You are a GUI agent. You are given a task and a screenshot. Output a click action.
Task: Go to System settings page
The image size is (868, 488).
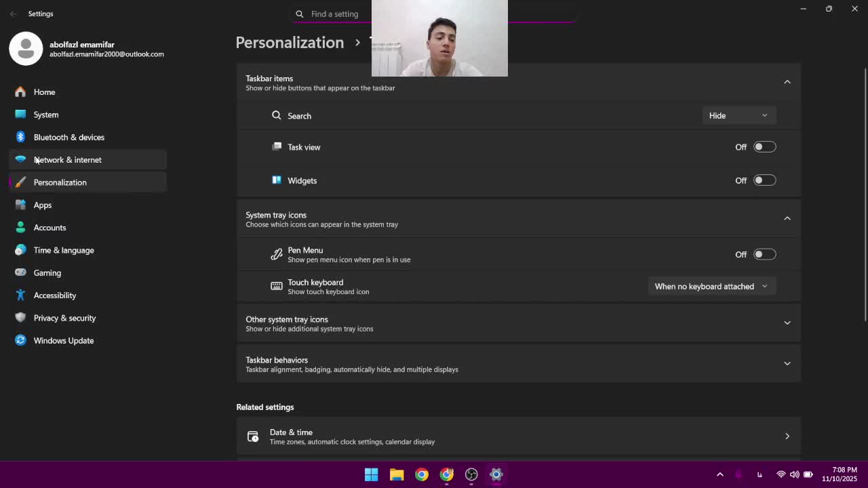pos(46,115)
